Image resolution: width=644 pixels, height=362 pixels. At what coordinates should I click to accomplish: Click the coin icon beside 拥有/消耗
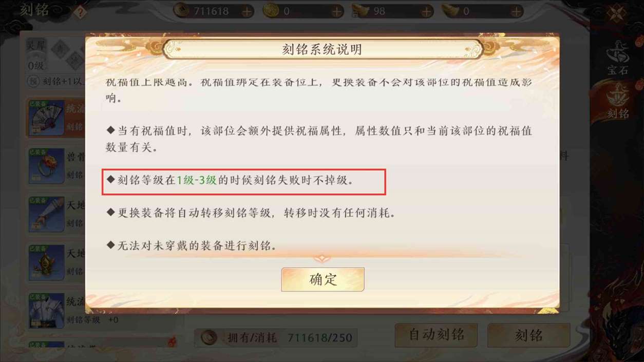[209, 338]
